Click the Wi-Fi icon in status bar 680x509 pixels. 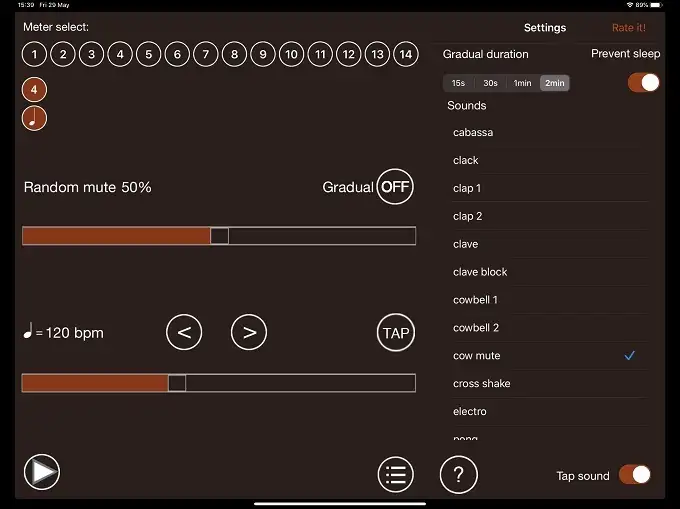click(x=629, y=5)
